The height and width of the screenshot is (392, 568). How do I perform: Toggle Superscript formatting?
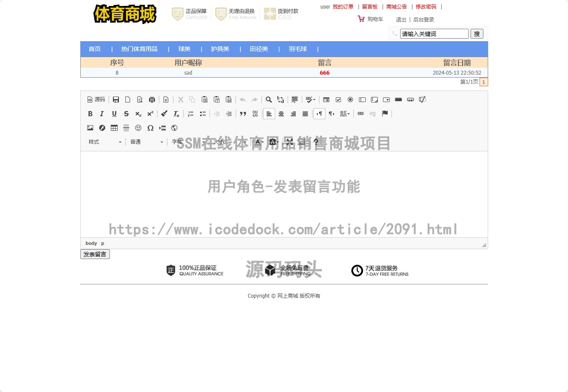[150, 114]
